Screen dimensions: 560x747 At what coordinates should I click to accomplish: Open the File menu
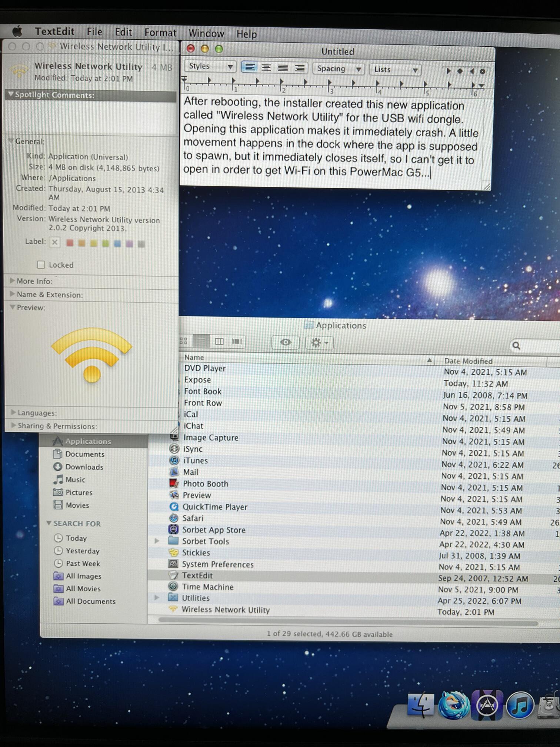(94, 32)
